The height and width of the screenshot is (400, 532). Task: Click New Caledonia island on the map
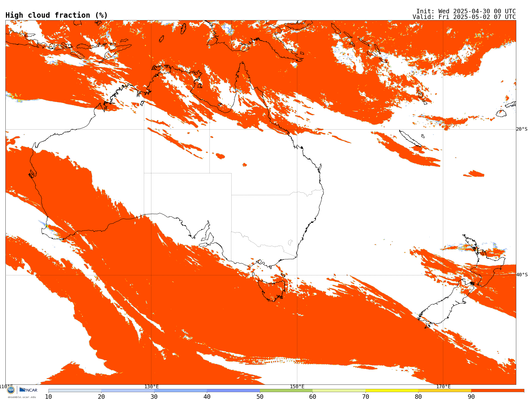410,138
